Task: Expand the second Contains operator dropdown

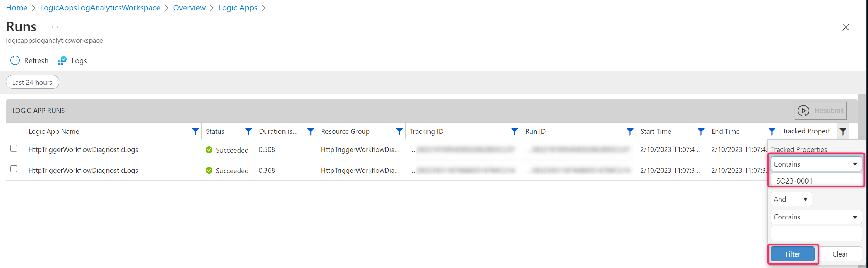Action: click(x=816, y=217)
